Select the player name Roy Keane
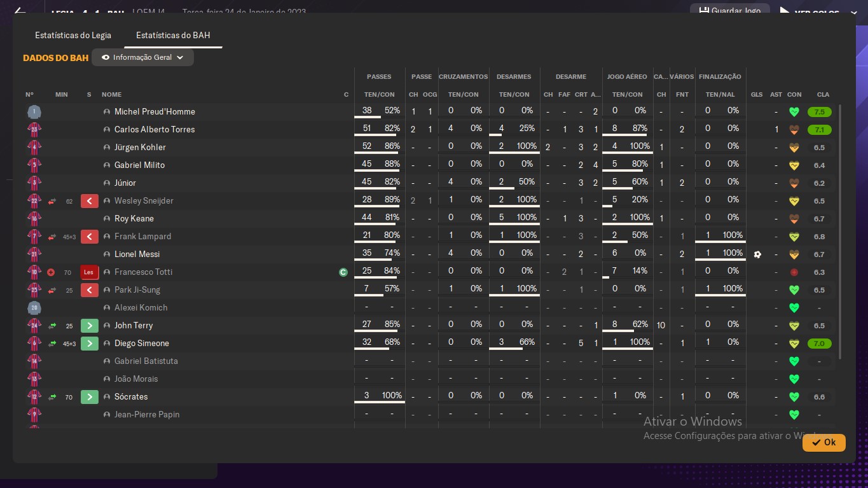Viewport: 868px width, 488px height. 134,219
